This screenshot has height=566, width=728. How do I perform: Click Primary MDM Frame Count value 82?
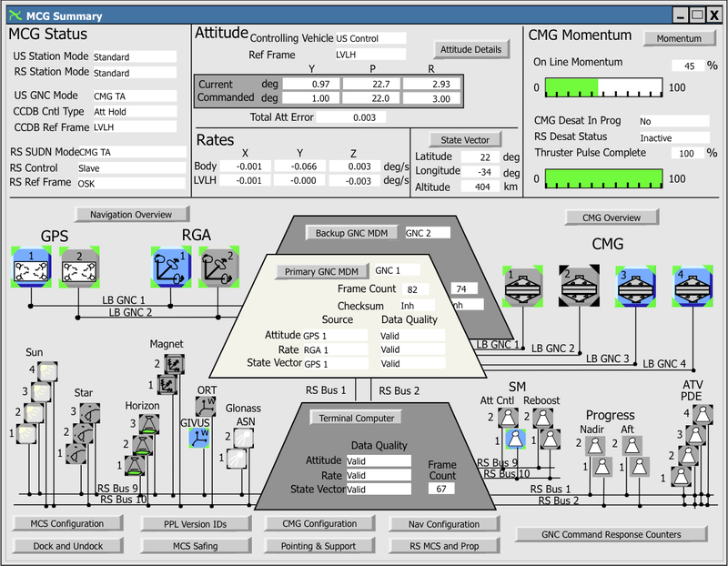click(415, 289)
